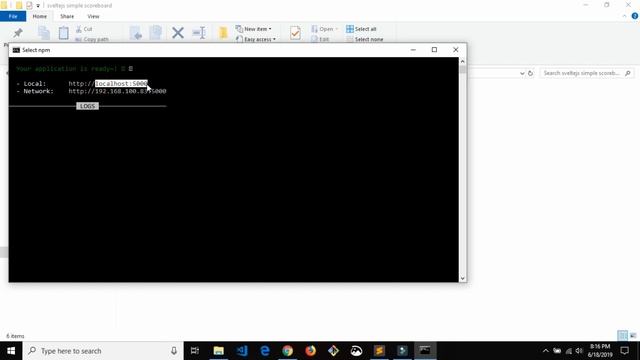Click scroll down arrow in npm console
This screenshot has height=360, width=640.
pos(462,278)
